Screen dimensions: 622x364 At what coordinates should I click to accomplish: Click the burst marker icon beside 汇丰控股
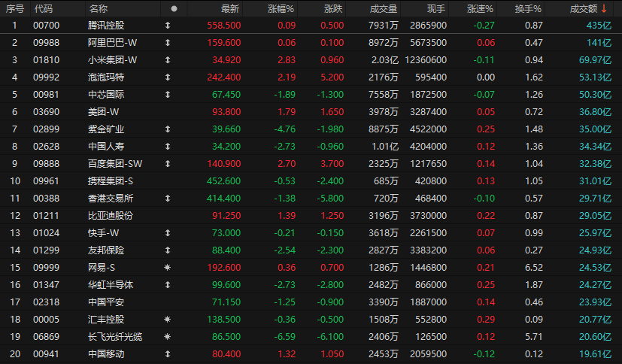[x=167, y=319]
